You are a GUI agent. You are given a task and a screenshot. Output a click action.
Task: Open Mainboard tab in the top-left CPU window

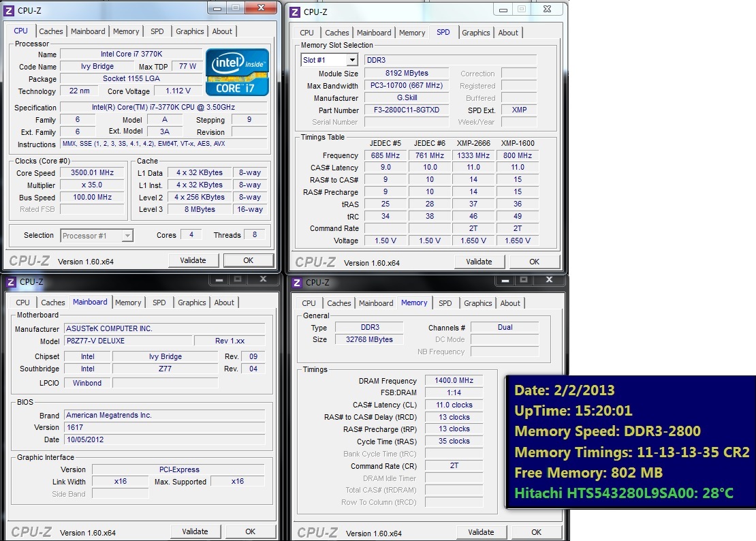click(88, 31)
